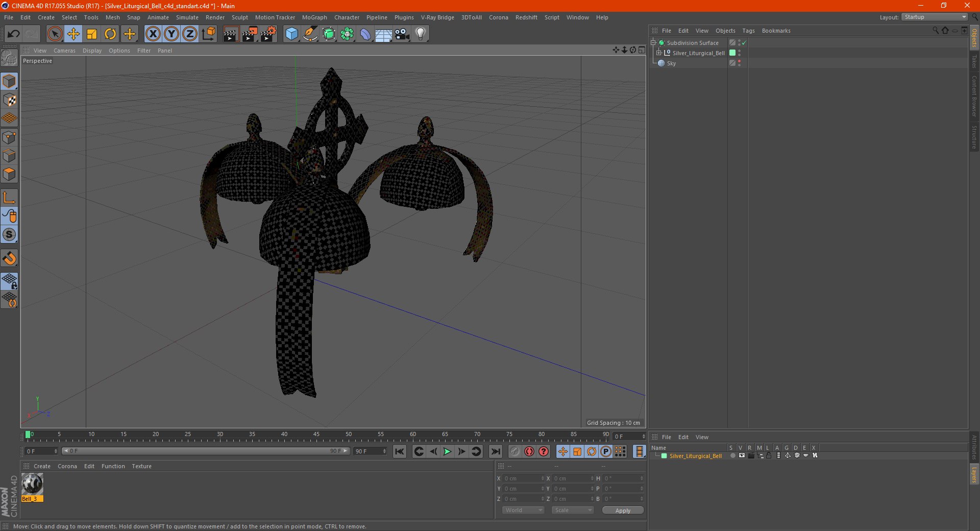Screen dimensions: 980x531
Task: Toggle Y axis lock
Action: click(171, 34)
